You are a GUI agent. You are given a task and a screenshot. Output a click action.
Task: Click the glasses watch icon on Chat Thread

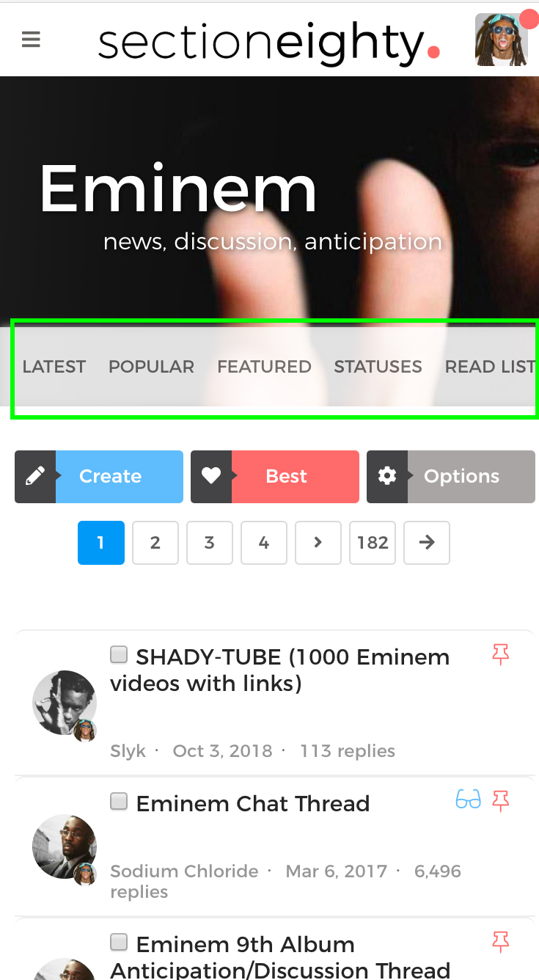click(x=468, y=800)
